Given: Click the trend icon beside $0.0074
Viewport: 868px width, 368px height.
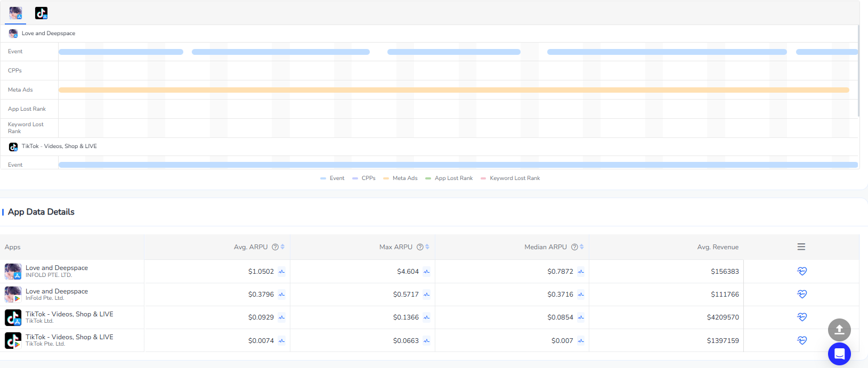Looking at the screenshot, I should tap(281, 341).
